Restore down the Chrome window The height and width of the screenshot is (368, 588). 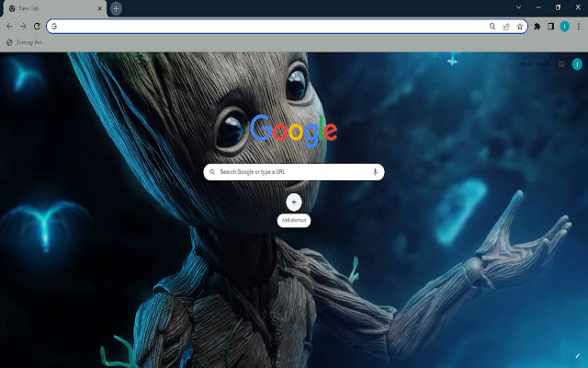click(558, 7)
